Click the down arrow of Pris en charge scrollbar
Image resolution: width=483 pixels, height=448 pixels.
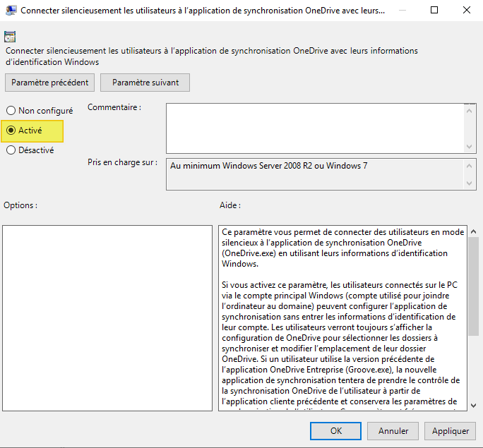[470, 183]
